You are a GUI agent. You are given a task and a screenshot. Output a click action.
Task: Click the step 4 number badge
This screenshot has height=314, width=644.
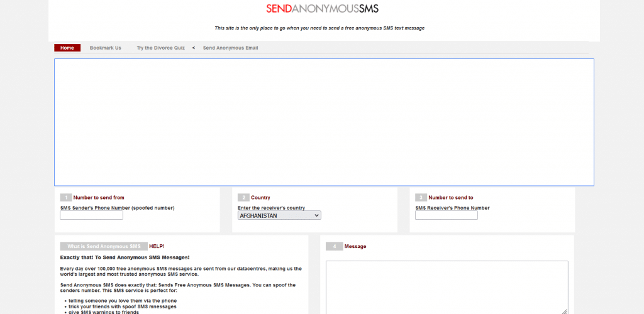pos(335,246)
